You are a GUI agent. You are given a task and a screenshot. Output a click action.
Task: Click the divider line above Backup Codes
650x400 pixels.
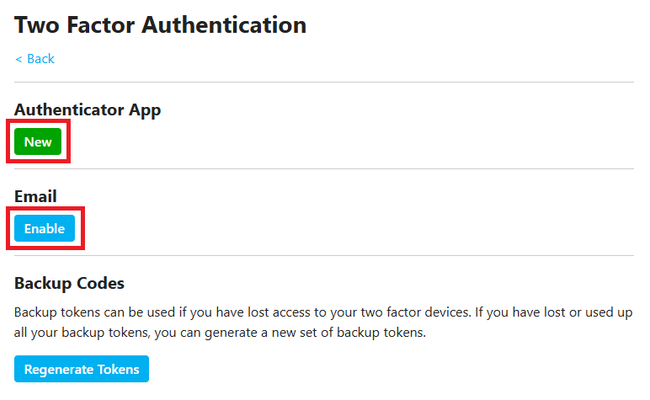click(x=323, y=256)
